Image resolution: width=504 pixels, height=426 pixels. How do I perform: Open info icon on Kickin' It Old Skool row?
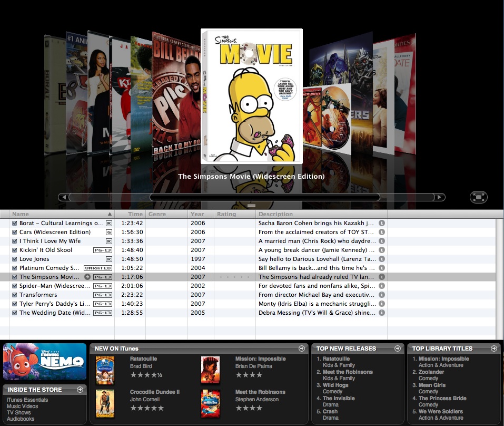tap(381, 250)
